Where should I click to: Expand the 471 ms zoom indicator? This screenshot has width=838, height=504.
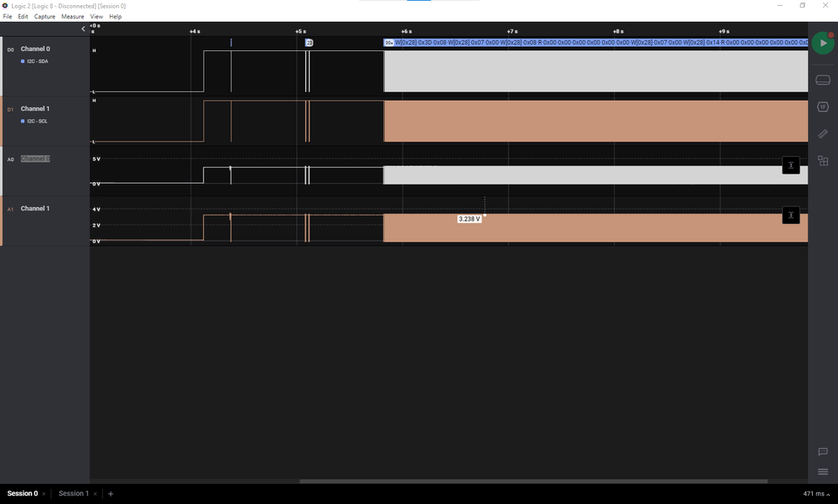(x=816, y=494)
